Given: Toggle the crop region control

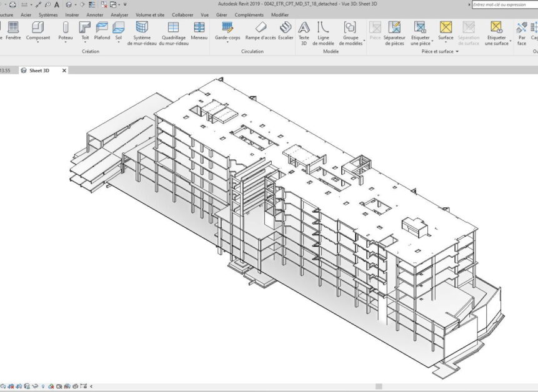Looking at the screenshot, I should (59, 386).
